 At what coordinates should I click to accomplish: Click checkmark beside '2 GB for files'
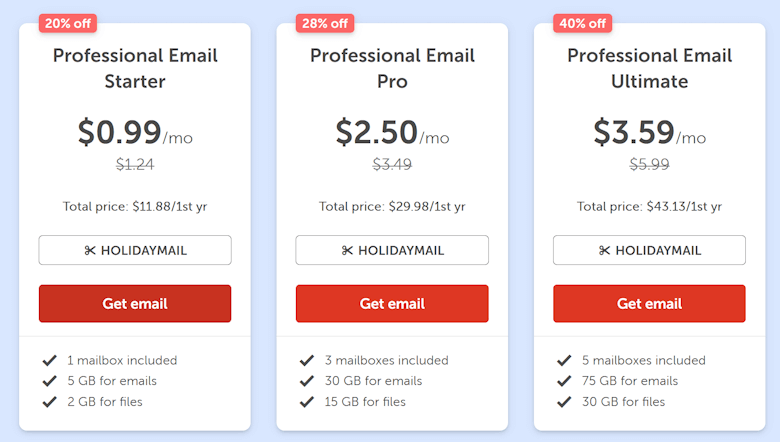(49, 402)
